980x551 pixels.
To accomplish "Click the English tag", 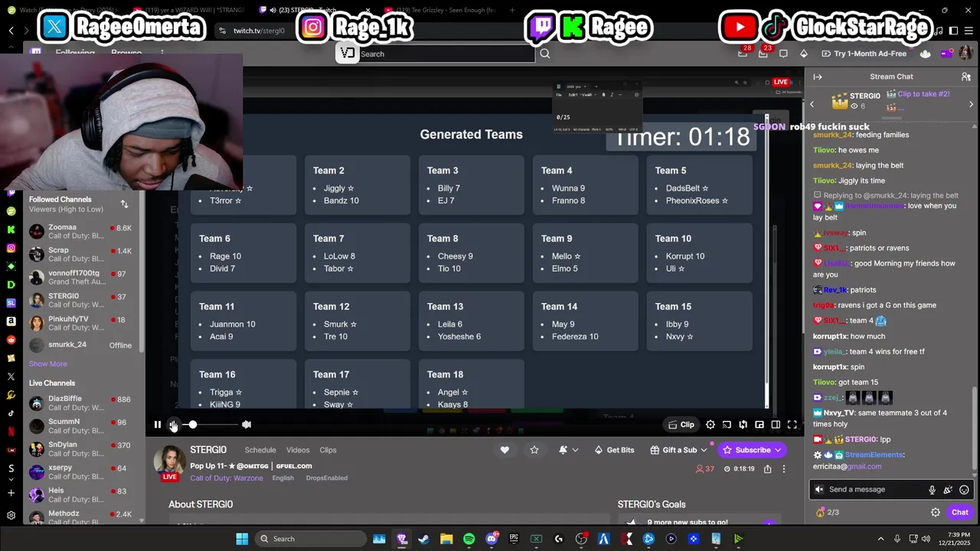I will 283,478.
